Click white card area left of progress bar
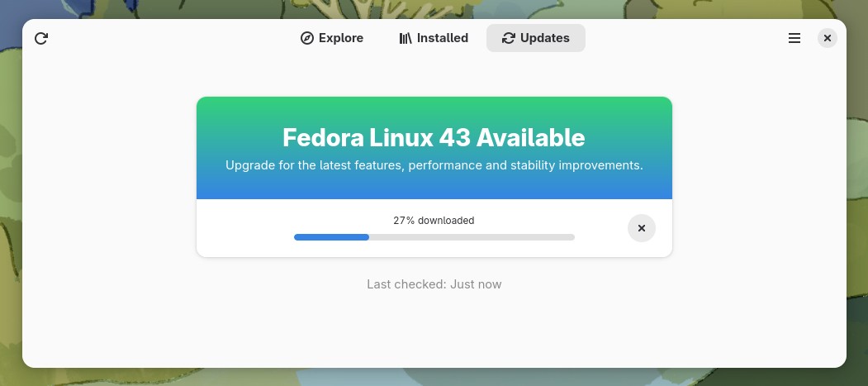The width and height of the screenshot is (868, 386). click(244, 228)
